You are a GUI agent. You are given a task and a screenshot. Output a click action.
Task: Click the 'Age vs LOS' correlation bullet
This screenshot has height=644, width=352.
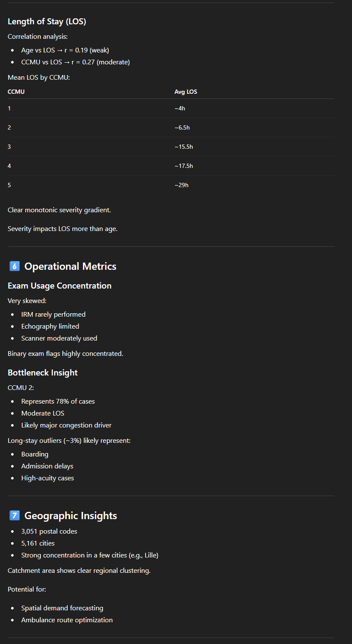(x=65, y=50)
